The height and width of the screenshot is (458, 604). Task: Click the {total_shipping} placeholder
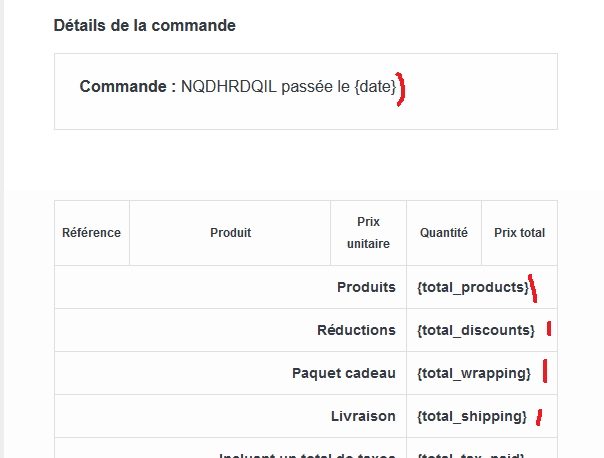471,416
